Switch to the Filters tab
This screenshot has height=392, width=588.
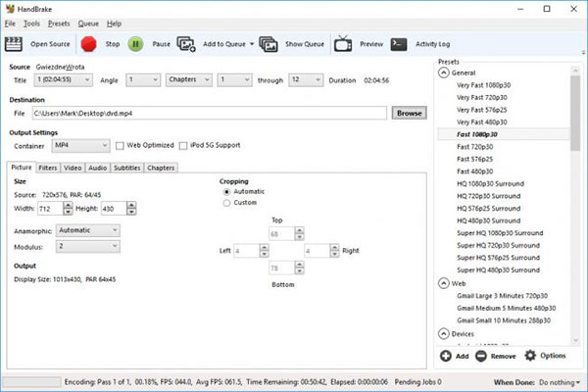48,168
